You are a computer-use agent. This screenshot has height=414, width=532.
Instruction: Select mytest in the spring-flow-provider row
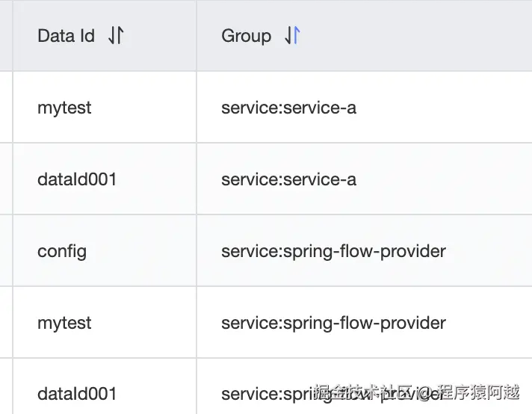coord(64,323)
